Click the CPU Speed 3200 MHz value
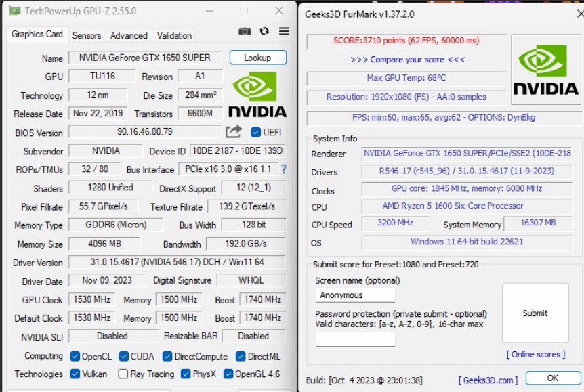 (395, 223)
